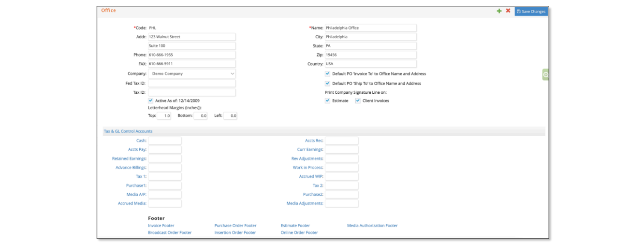This screenshot has height=245, width=644.
Task: Open the Media Authorization Footer link
Action: [x=372, y=226]
